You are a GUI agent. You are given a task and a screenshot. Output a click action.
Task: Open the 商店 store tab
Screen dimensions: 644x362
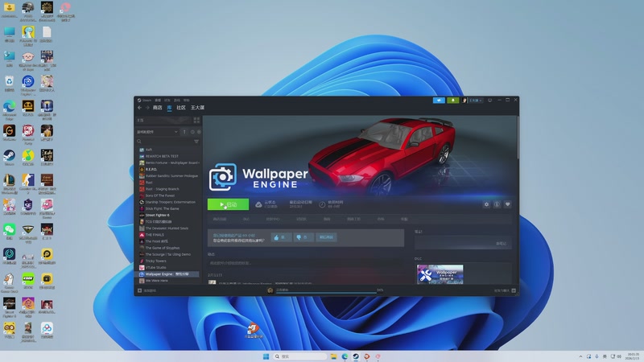pos(157,108)
